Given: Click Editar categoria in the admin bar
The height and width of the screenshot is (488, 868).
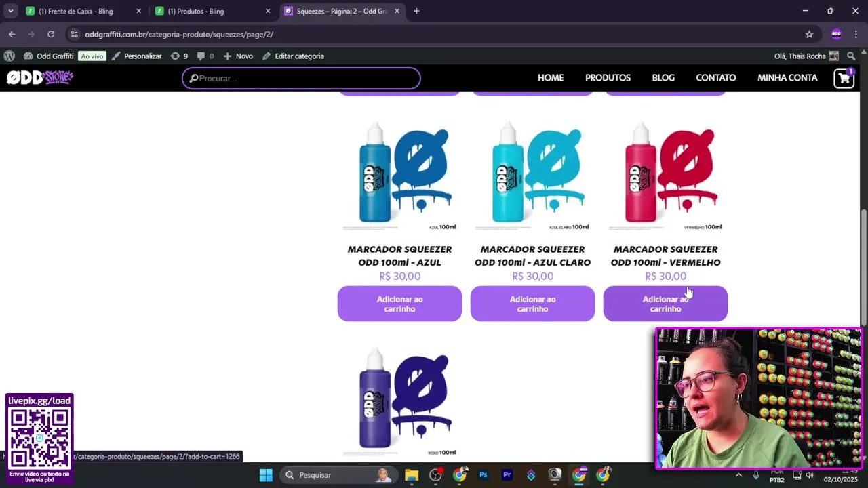Looking at the screenshot, I should pyautogui.click(x=293, y=56).
